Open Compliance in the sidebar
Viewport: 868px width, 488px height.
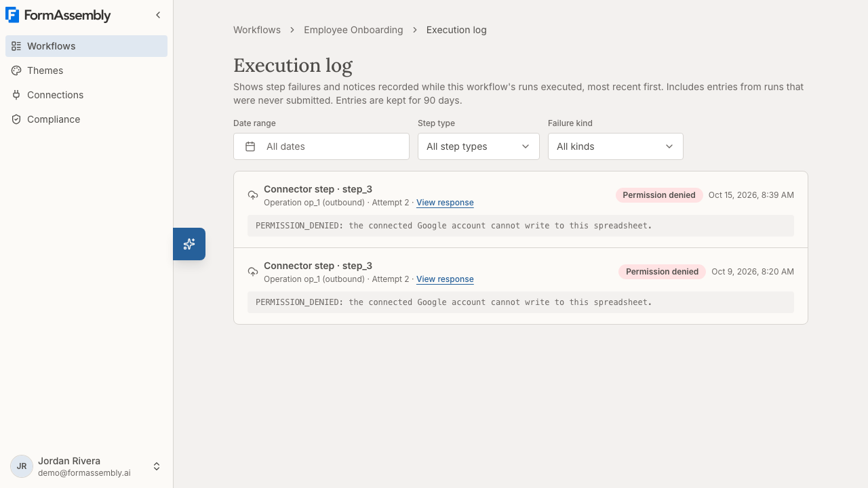coord(86,119)
